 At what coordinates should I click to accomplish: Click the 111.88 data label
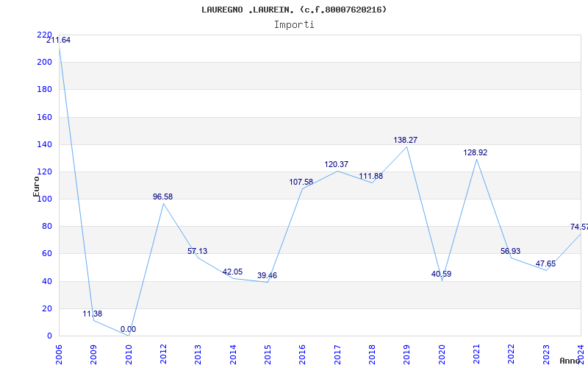pyautogui.click(x=371, y=177)
